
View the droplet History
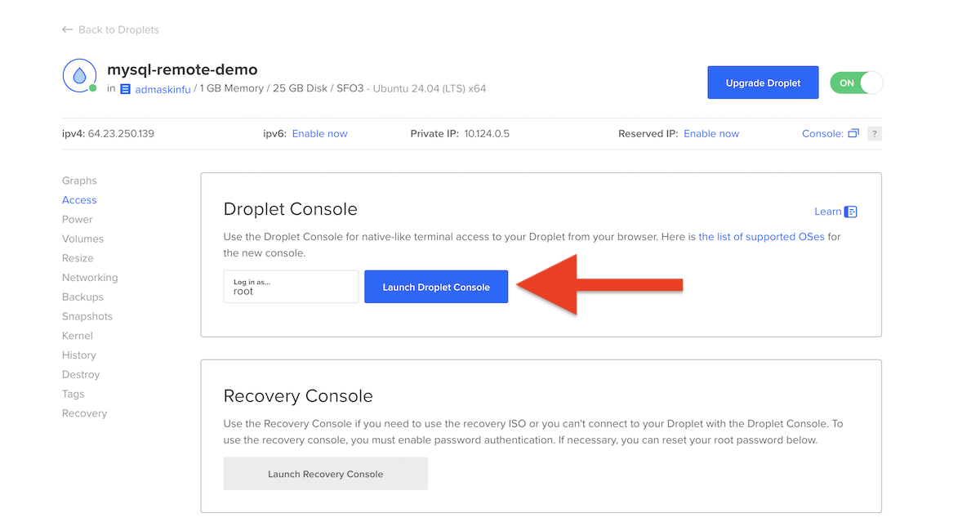click(x=79, y=355)
